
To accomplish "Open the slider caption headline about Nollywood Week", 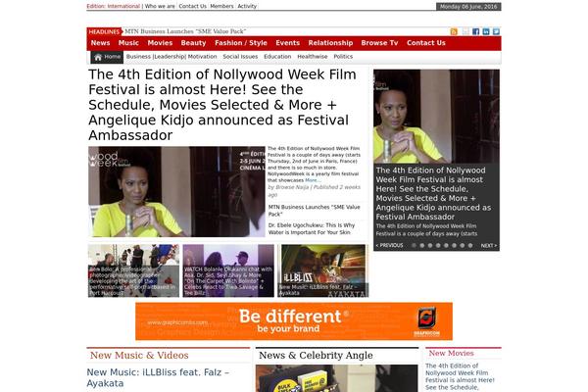I will coord(433,194).
